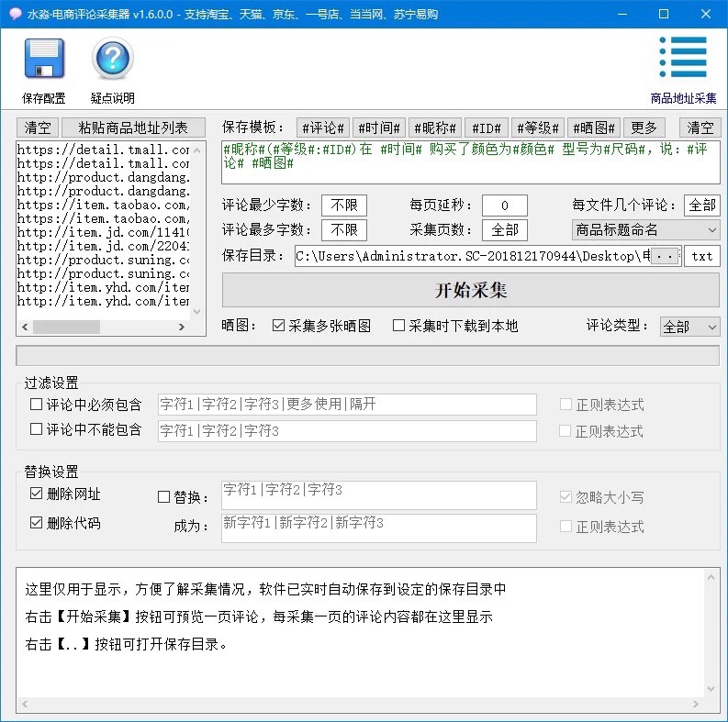Insert the #晒图# template tag
The image size is (728, 722).
tap(593, 128)
